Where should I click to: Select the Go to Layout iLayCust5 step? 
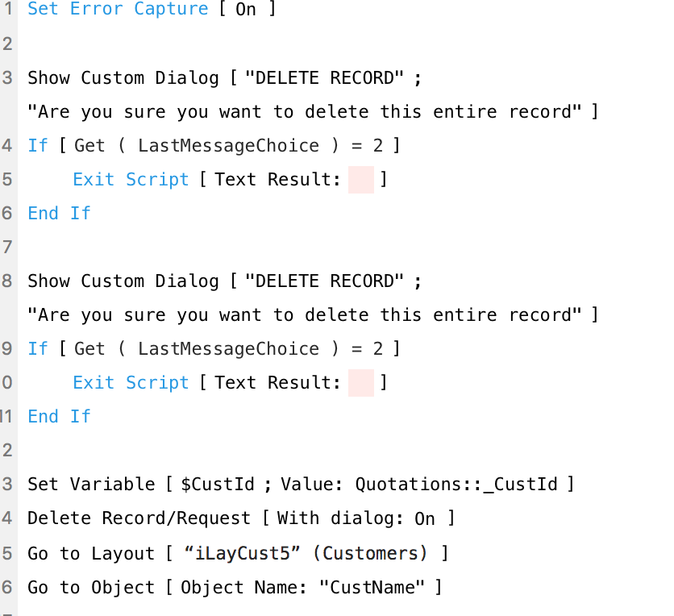[238, 553]
